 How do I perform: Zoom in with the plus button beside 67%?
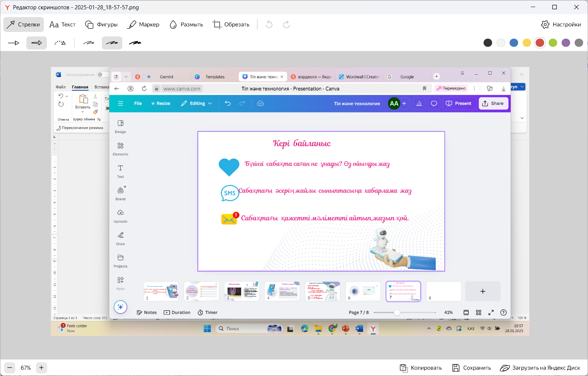tap(41, 368)
